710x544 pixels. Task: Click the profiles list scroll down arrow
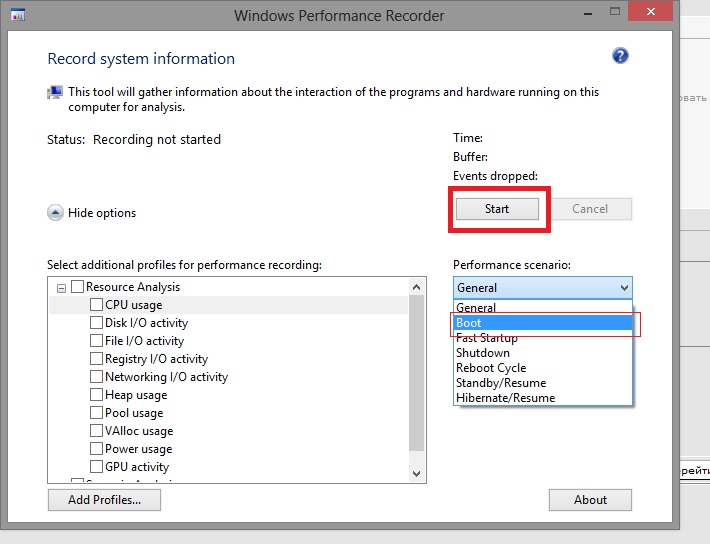pyautogui.click(x=417, y=474)
